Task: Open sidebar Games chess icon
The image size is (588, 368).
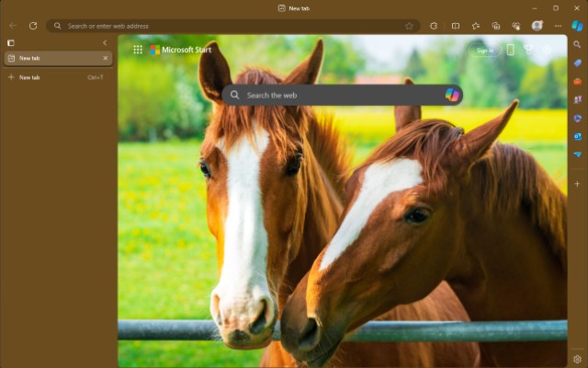Action: 578,99
